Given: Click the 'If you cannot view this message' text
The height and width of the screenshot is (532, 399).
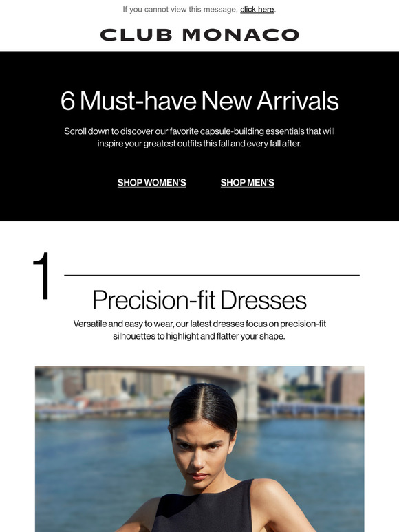Looking at the screenshot, I should point(180,10).
